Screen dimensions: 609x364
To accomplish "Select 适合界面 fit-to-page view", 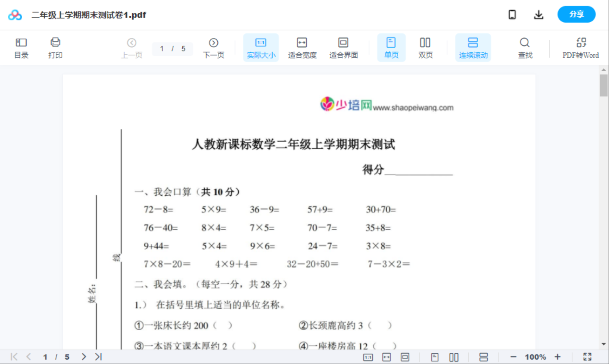I will click(343, 47).
